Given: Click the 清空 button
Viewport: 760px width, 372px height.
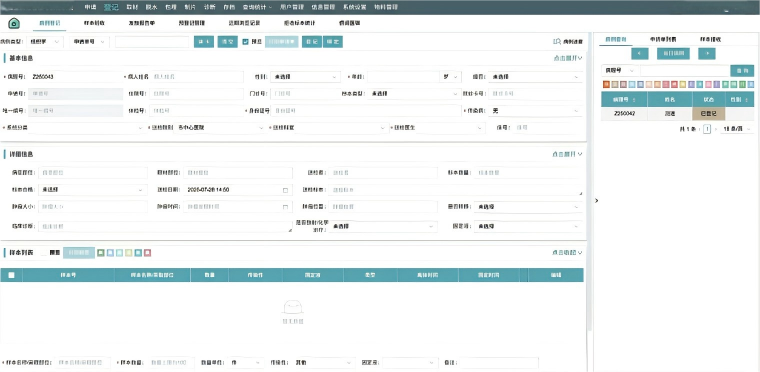Looking at the screenshot, I should [227, 42].
